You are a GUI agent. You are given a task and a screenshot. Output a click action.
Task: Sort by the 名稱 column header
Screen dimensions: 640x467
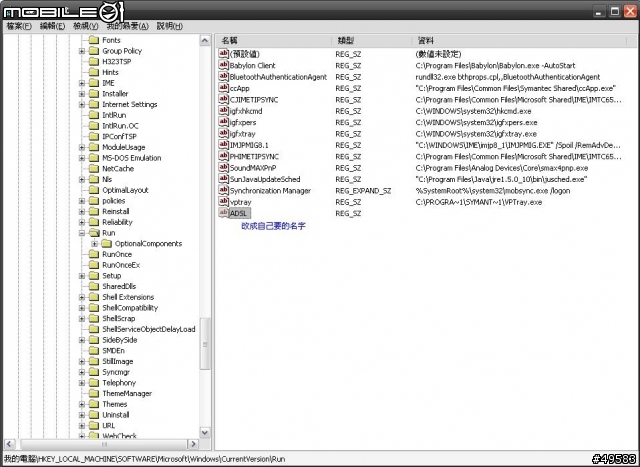coord(274,41)
